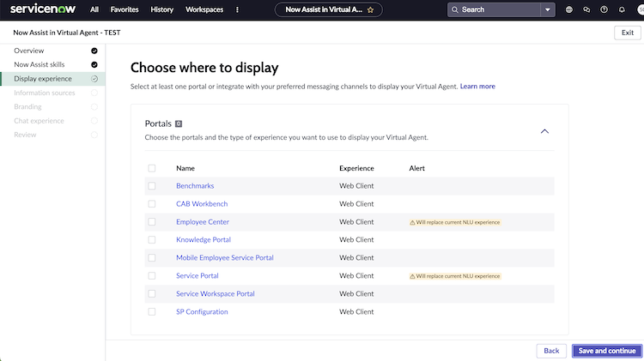644x361 pixels.
Task: Click Web Client in the Benchmarks row
Action: [356, 186]
